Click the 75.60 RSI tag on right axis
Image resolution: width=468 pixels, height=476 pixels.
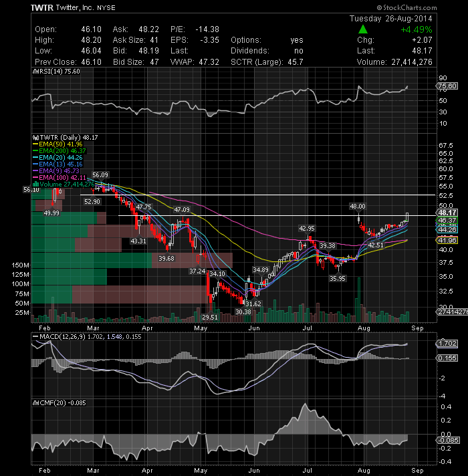[447, 86]
